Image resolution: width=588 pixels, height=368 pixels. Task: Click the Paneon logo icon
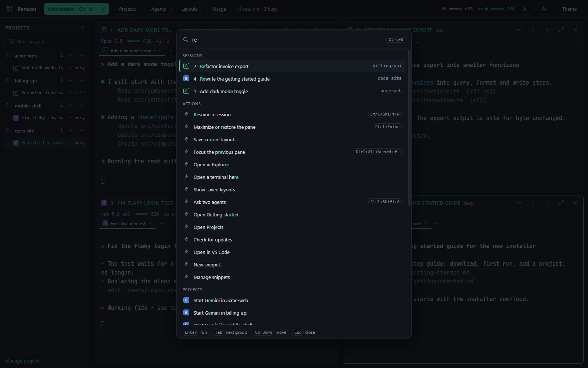click(10, 9)
